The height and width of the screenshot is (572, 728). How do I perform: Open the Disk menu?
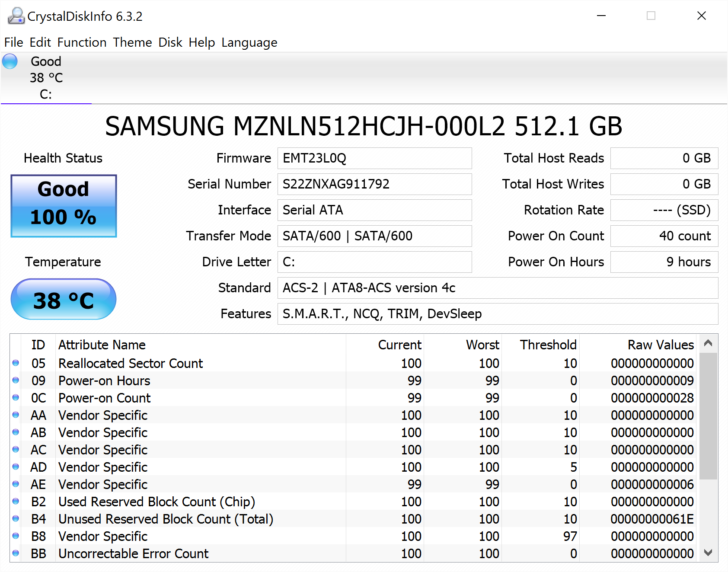click(x=170, y=42)
